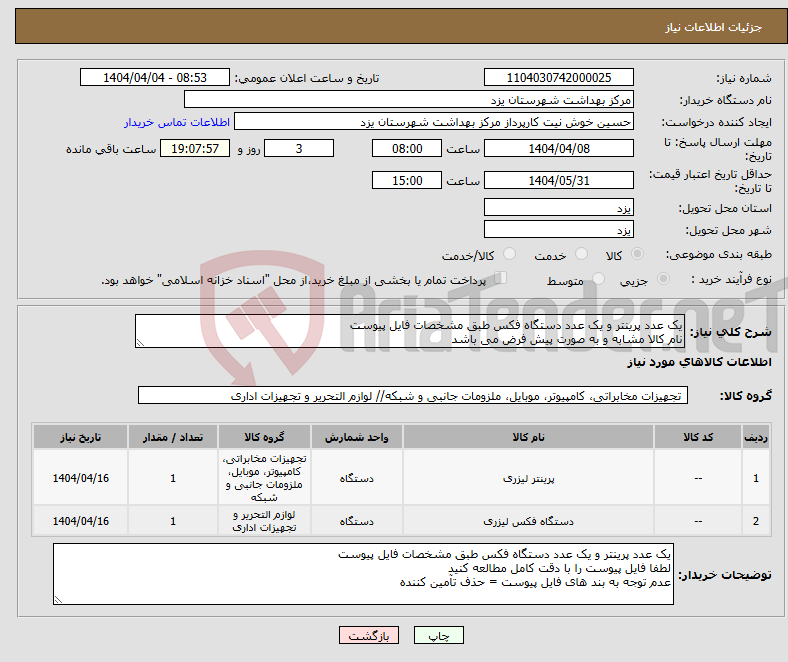
Task: Click the buyer name field مرکز بهداشت شهرستان یزد
Action: (409, 100)
